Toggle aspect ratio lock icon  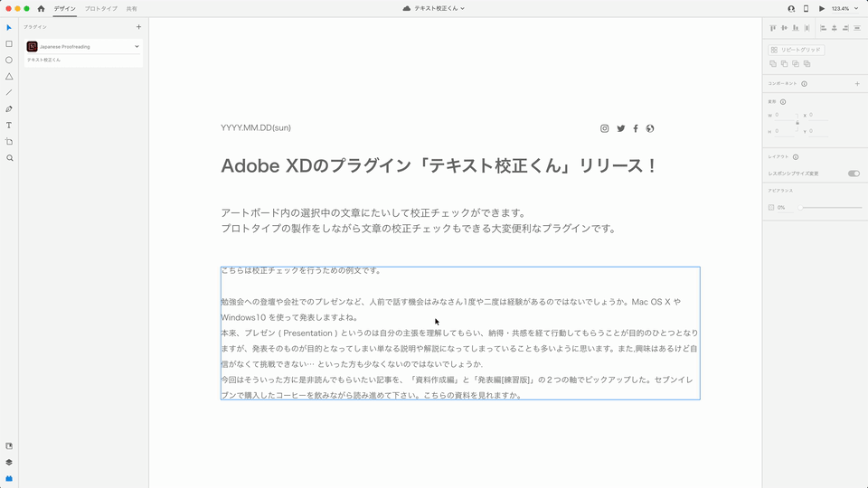tap(797, 123)
